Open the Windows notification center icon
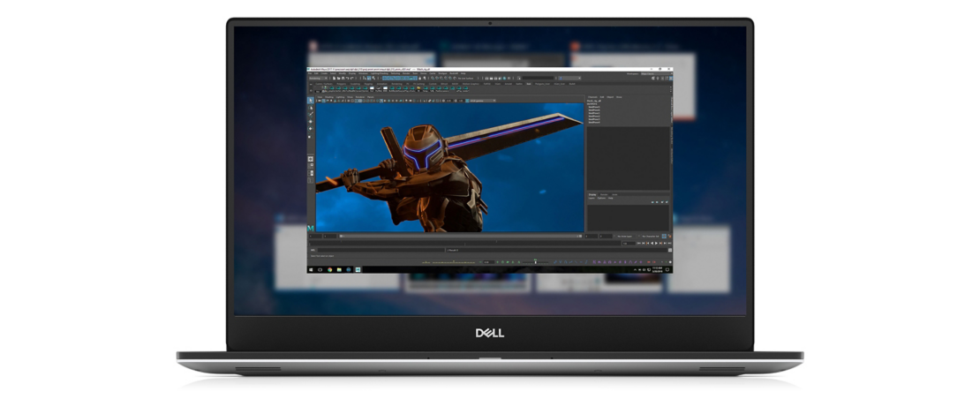This screenshot has height=407, width=980. [667, 269]
